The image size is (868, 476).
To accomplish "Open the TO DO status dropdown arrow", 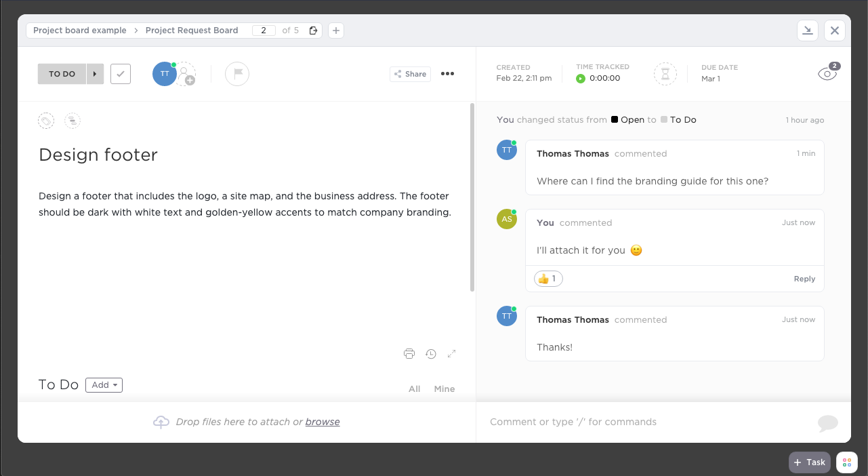I will pos(95,73).
